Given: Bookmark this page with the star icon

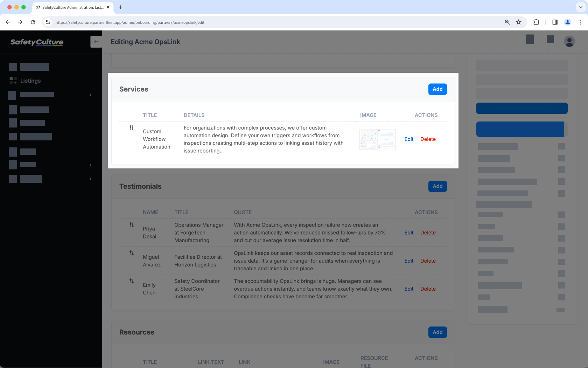Looking at the screenshot, I should pos(519,22).
